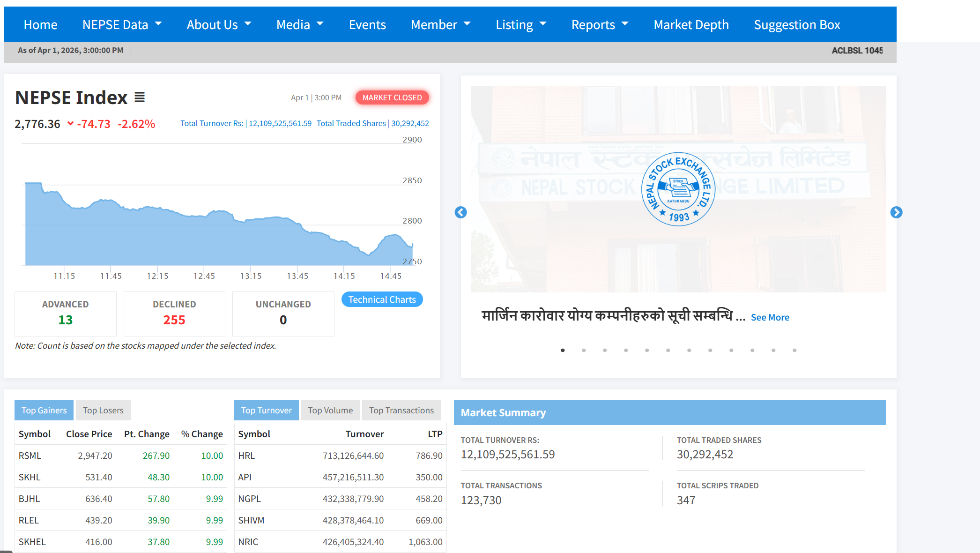Viewport: 980px width, 553px height.
Task: Expand the Listing dropdown
Action: click(x=521, y=24)
